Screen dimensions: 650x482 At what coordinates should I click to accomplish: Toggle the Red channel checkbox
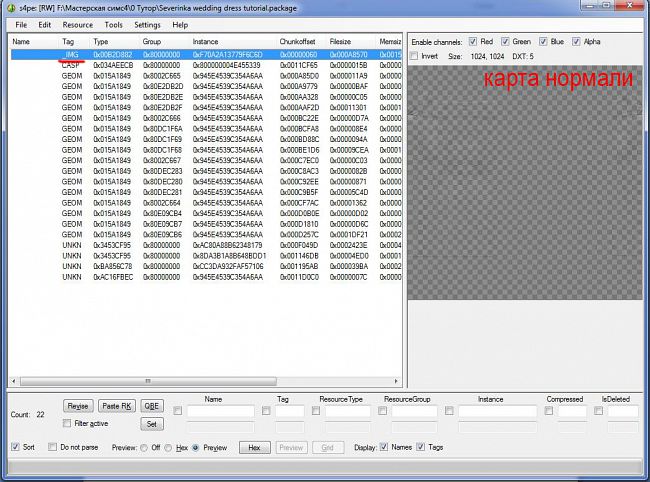[x=473, y=42]
